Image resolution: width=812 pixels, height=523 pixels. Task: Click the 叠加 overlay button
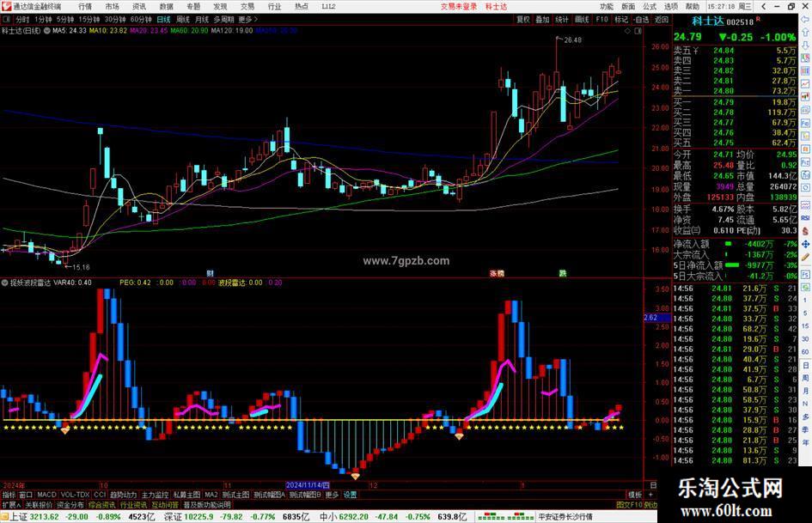(543, 19)
